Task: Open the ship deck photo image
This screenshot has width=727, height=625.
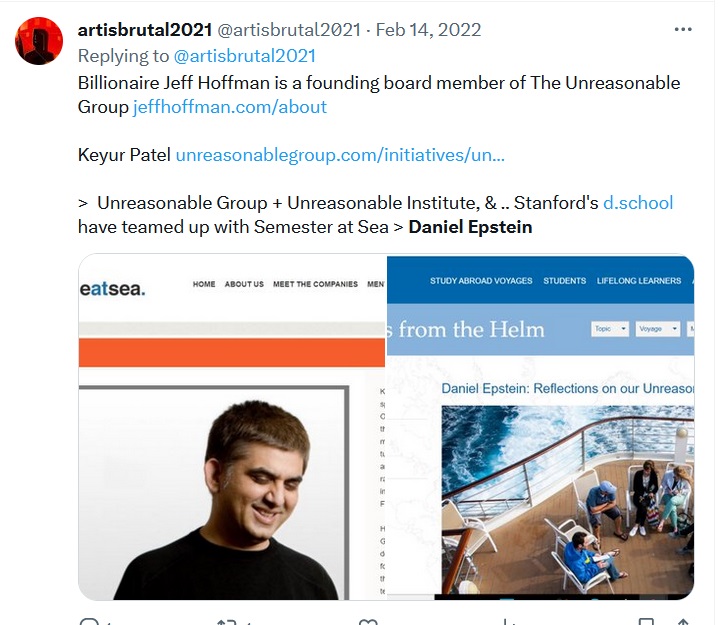Action: point(568,500)
